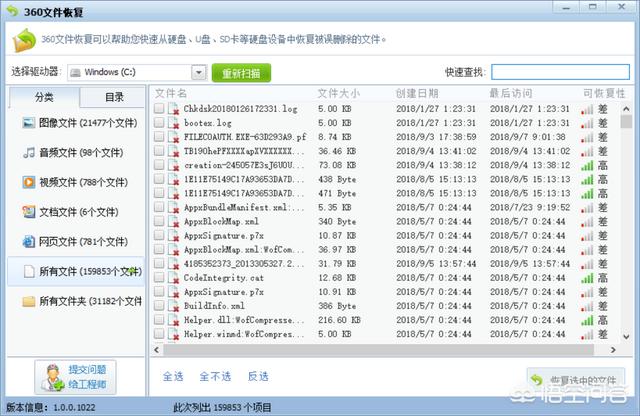Click the scroll left arrow below file list
Image resolution: width=640 pixels, height=416 pixels.
coord(157,350)
